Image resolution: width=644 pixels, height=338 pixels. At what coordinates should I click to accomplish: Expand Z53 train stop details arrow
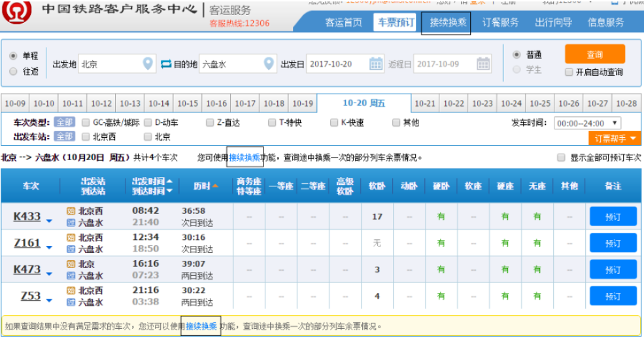49,300
